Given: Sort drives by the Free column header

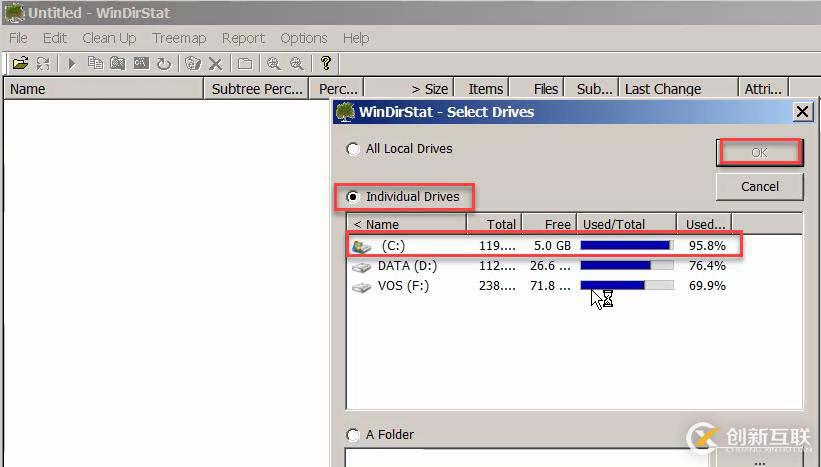Looking at the screenshot, I should (549, 224).
